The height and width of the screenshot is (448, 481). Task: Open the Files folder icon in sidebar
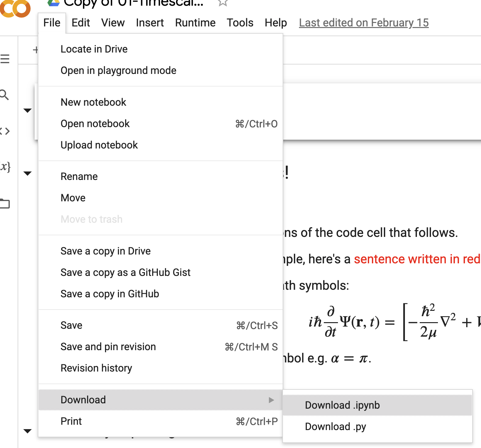(5, 204)
